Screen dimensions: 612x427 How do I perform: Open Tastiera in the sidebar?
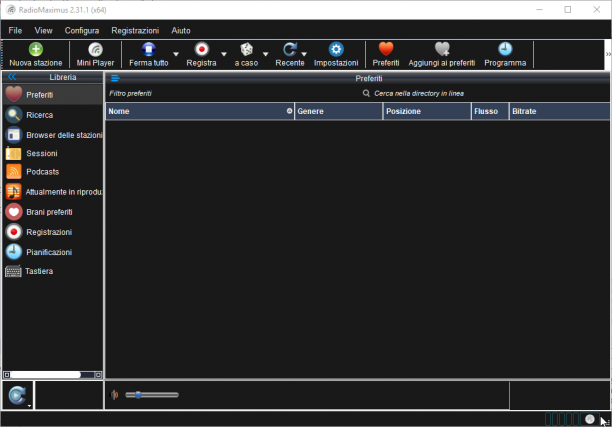tap(53, 271)
